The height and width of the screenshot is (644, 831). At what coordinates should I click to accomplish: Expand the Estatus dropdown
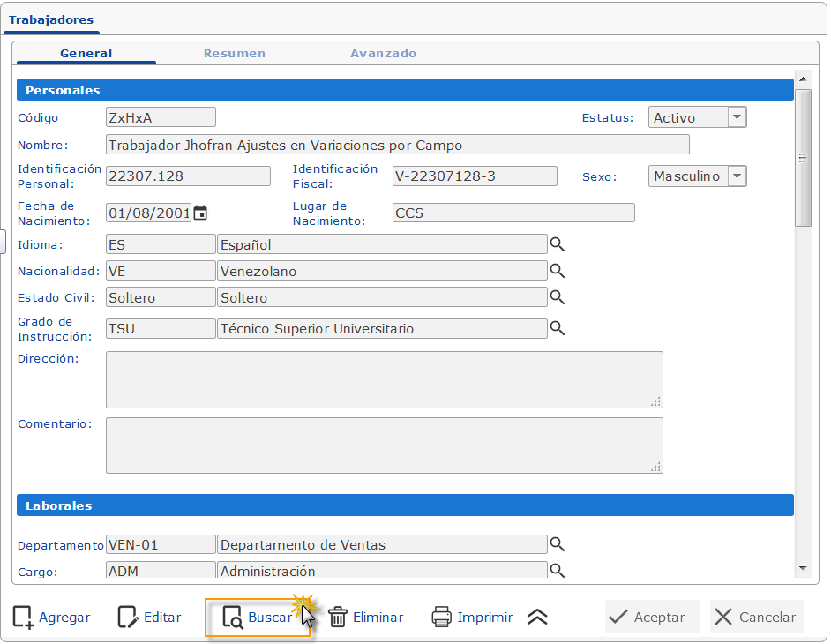click(737, 117)
